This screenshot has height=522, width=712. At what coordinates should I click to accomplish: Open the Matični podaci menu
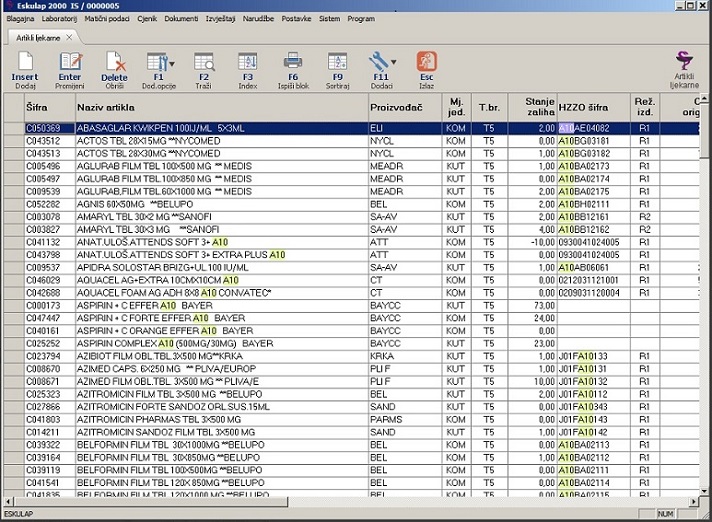click(107, 19)
